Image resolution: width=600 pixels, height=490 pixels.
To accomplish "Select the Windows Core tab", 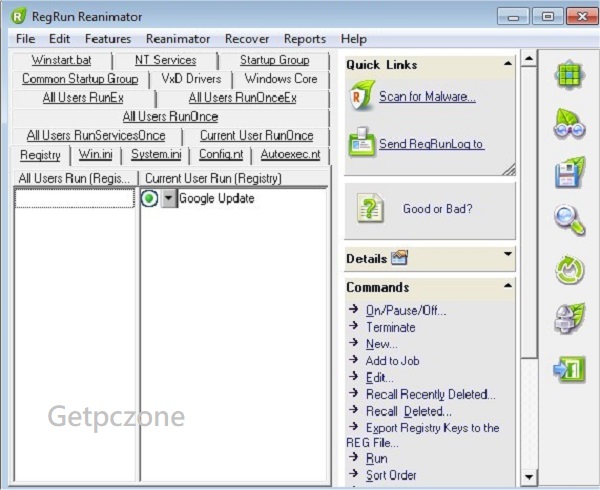I will click(281, 79).
